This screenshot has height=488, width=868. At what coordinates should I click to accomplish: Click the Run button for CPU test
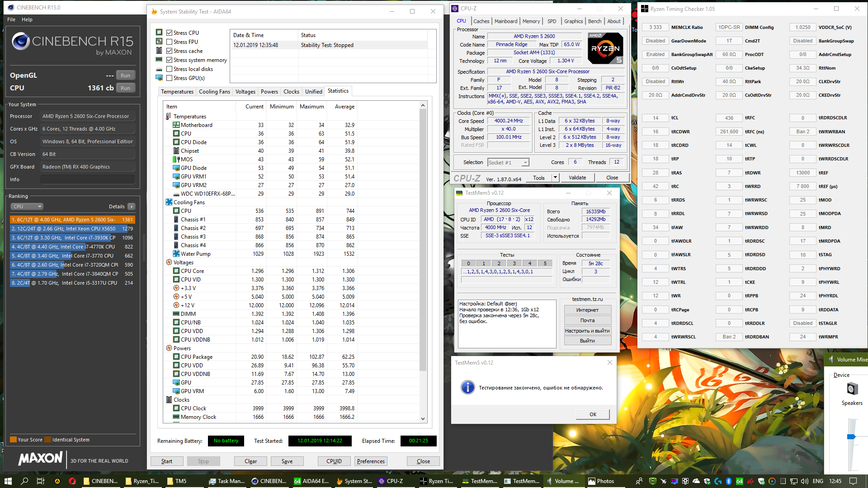[x=125, y=88]
